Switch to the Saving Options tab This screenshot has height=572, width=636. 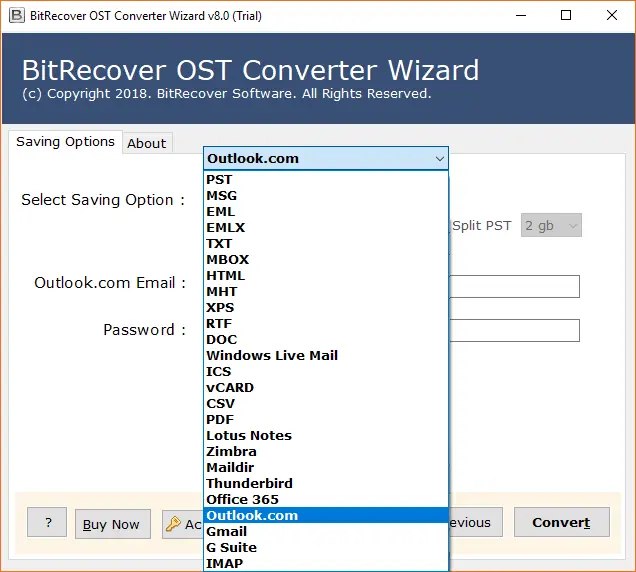65,142
